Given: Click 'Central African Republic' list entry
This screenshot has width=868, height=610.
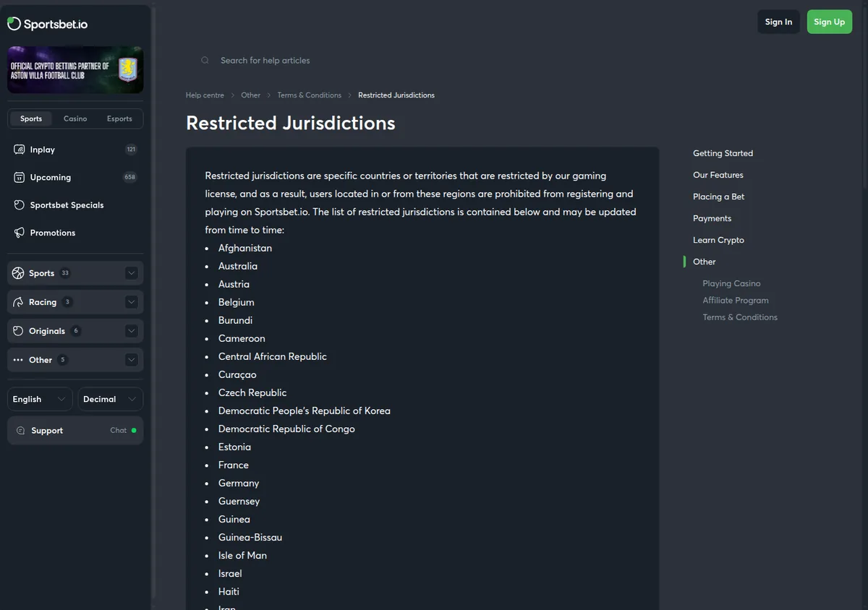Looking at the screenshot, I should (x=273, y=356).
